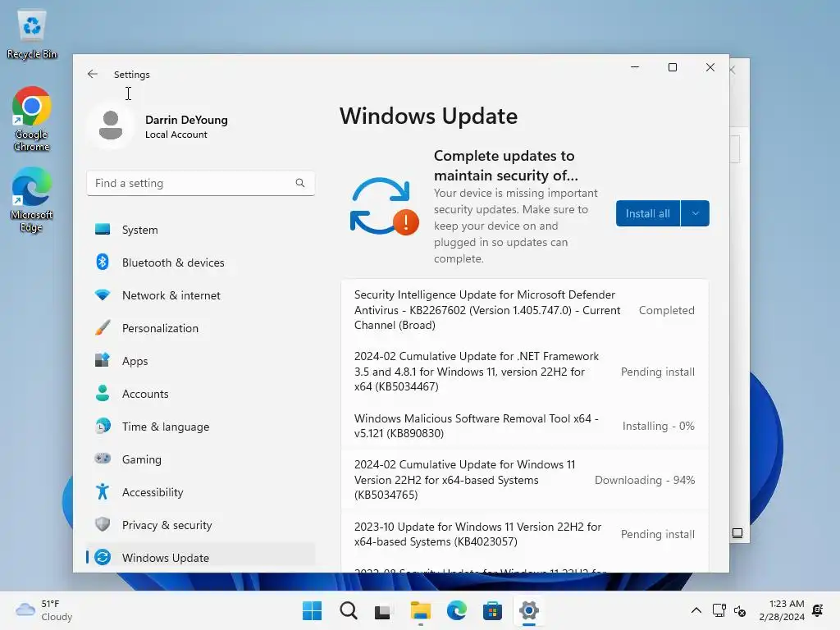Screen dimensions: 840x630
Task: Open Recycle Bin on desktop
Action: 32,34
